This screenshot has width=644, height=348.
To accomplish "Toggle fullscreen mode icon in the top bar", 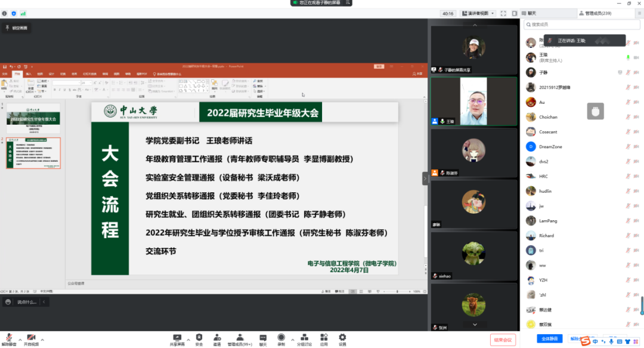I will click(503, 13).
